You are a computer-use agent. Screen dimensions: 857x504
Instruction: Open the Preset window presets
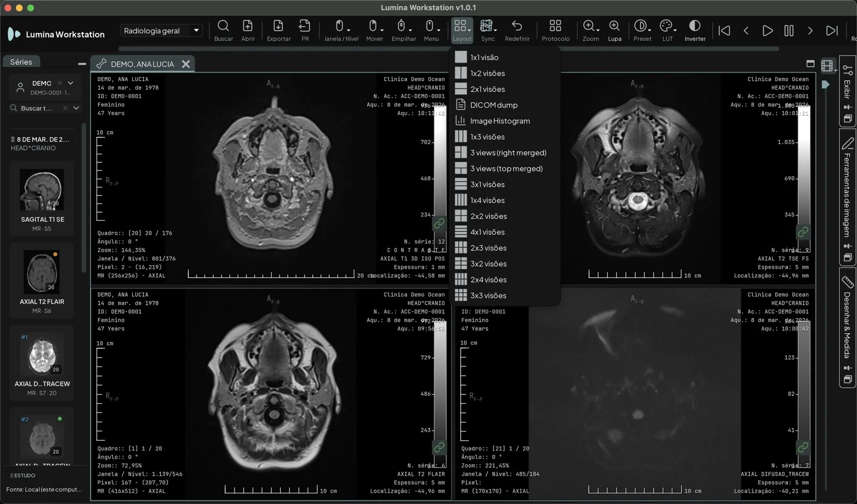click(x=642, y=31)
